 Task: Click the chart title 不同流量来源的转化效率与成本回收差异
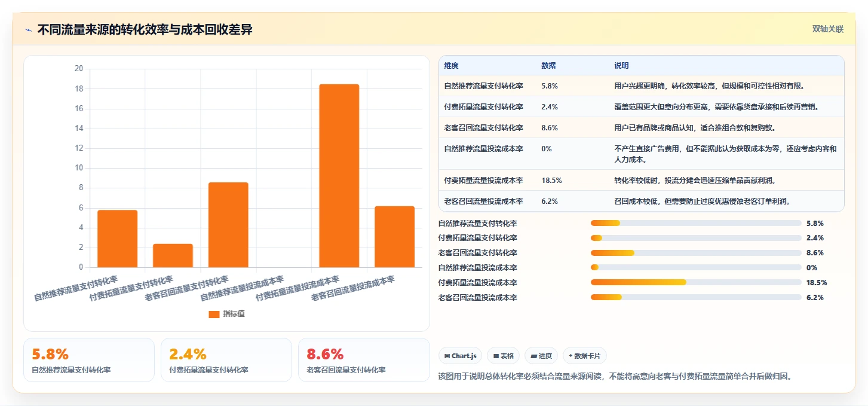pos(145,30)
